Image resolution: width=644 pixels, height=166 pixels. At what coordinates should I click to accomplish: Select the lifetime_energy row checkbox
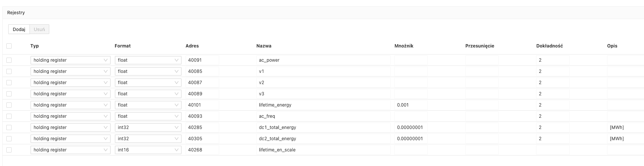coord(9,105)
